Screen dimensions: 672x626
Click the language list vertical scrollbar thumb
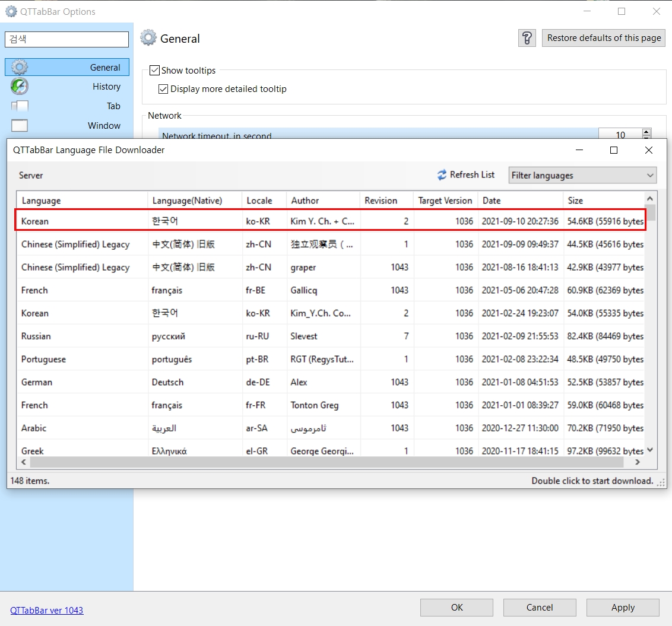click(x=651, y=213)
